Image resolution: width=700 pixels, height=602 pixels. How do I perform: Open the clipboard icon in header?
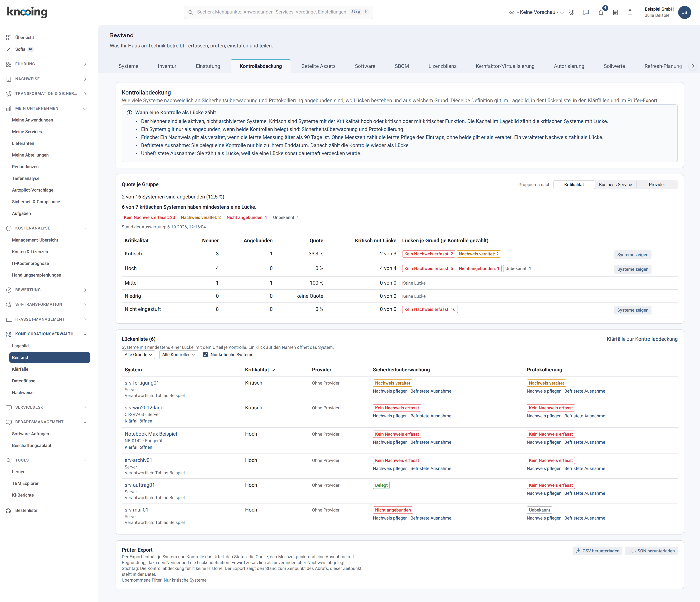point(630,13)
